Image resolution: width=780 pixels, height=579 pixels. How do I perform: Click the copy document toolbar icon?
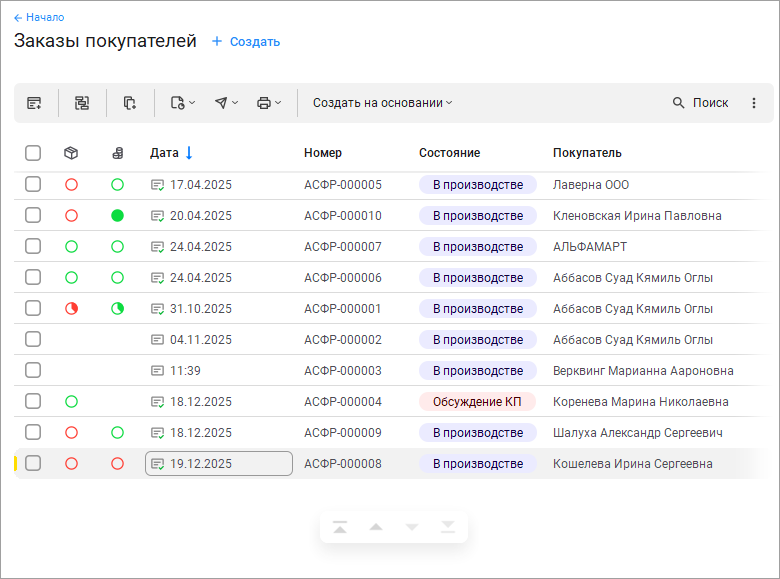(x=130, y=103)
